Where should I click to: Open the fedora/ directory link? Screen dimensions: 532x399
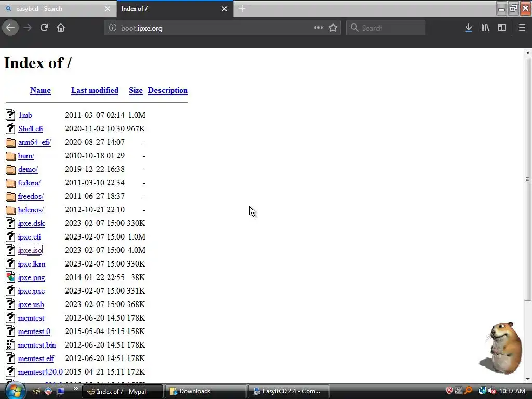29,183
